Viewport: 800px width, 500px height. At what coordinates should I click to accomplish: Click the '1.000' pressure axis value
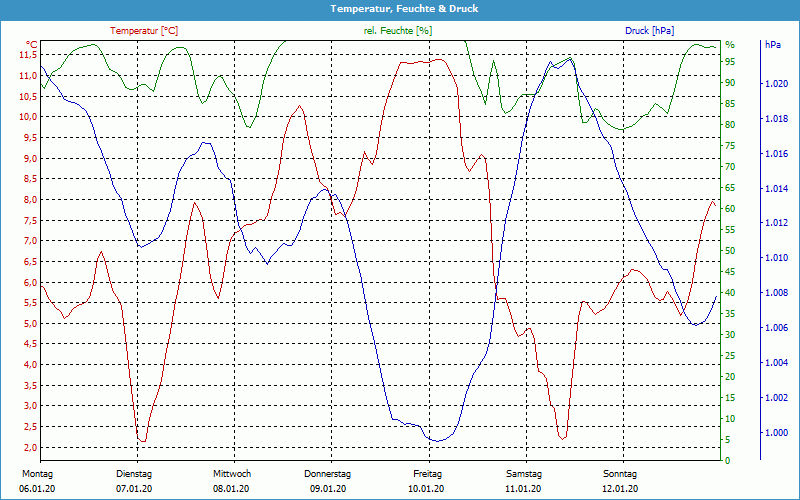coord(777,433)
